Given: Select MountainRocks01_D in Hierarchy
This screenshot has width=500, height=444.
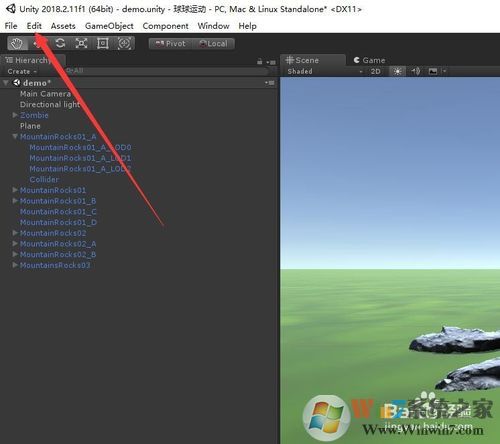Looking at the screenshot, I should (58, 222).
